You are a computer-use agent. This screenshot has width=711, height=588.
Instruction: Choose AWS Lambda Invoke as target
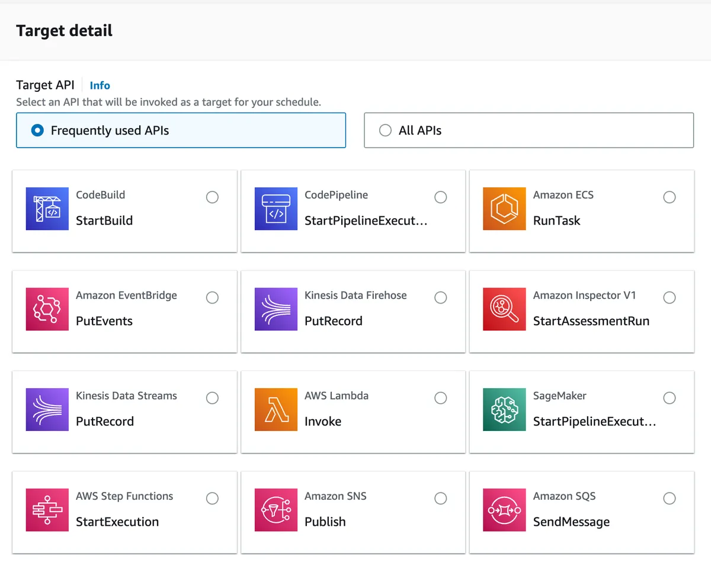pyautogui.click(x=441, y=398)
